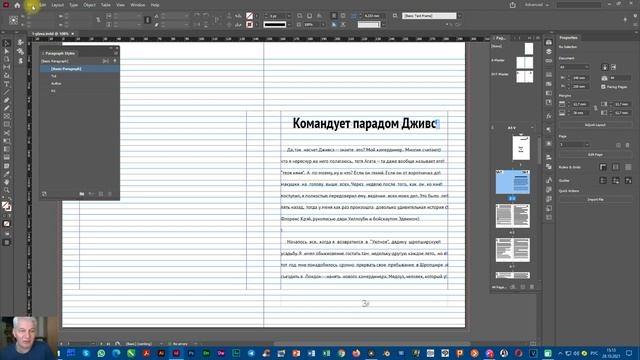640x360 pixels.
Task: Select the Properties panel tab
Action: (569, 38)
